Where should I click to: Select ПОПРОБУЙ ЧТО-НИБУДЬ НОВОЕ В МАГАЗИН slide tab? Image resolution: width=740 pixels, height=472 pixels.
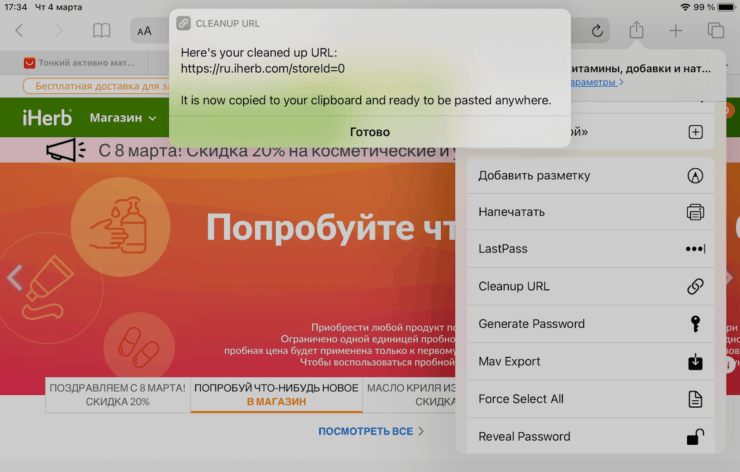(277, 395)
